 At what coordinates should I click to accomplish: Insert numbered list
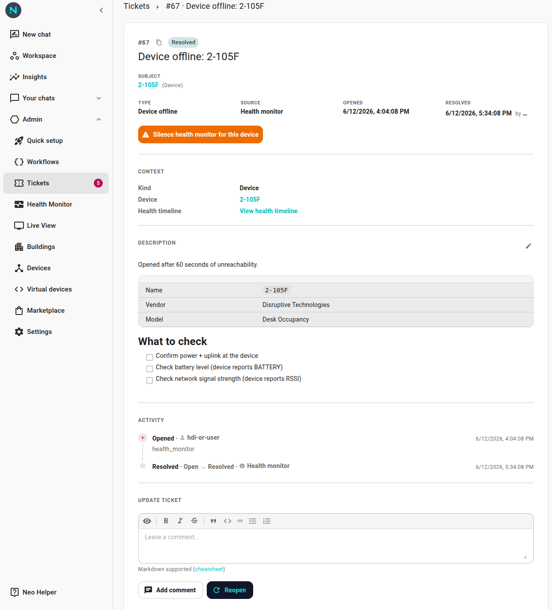coord(266,521)
